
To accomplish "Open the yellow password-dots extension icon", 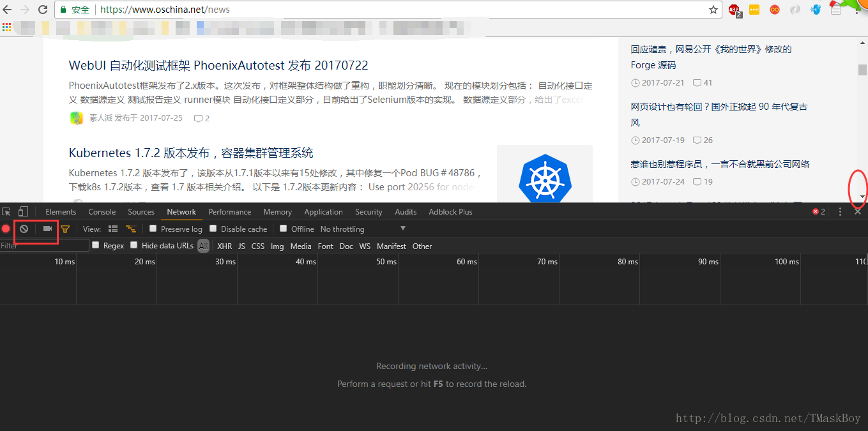I will click(x=754, y=10).
